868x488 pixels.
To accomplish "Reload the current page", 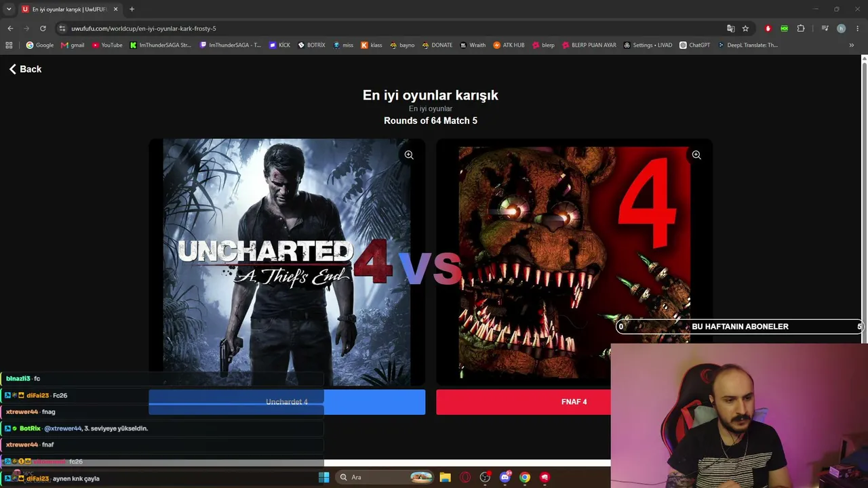I will (43, 28).
